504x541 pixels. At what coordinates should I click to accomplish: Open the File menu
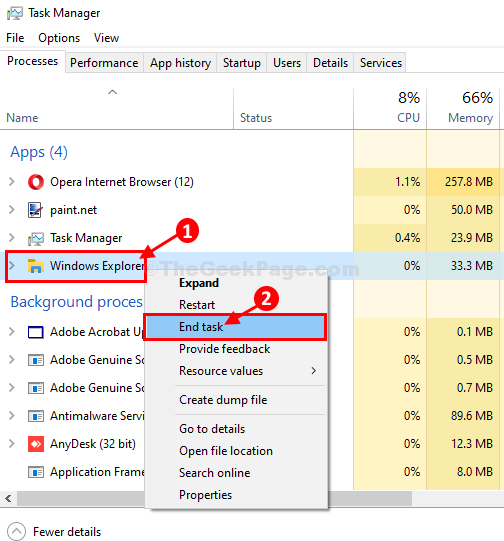tap(15, 38)
